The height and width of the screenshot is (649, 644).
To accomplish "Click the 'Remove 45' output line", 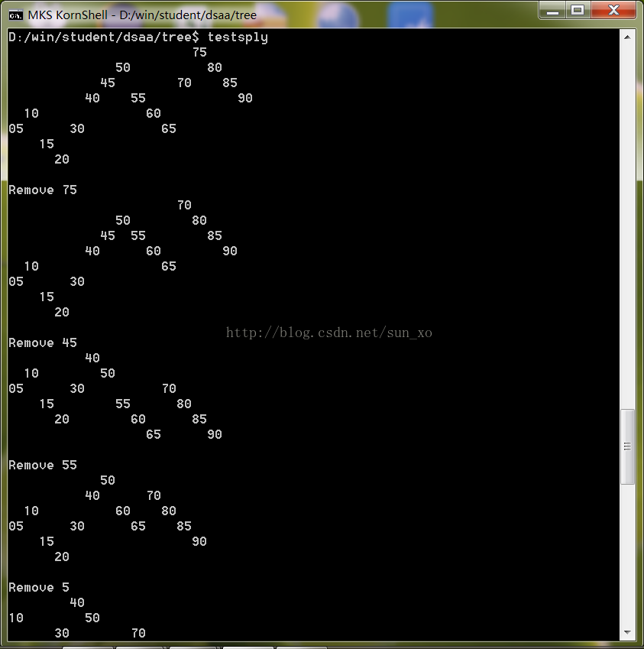I will 43,342.
